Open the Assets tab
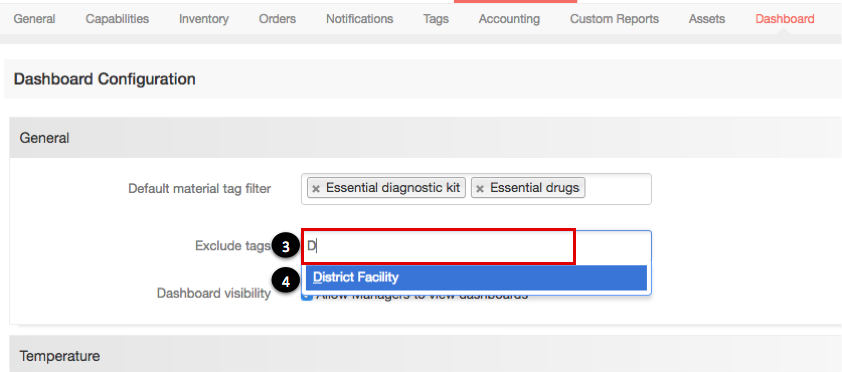Viewport: 842px width, 372px height. click(707, 19)
